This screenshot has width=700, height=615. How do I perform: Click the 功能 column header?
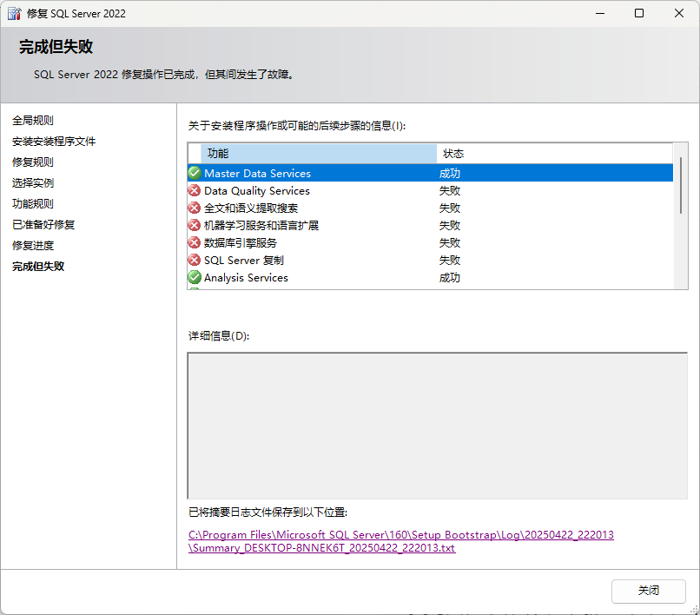(319, 154)
